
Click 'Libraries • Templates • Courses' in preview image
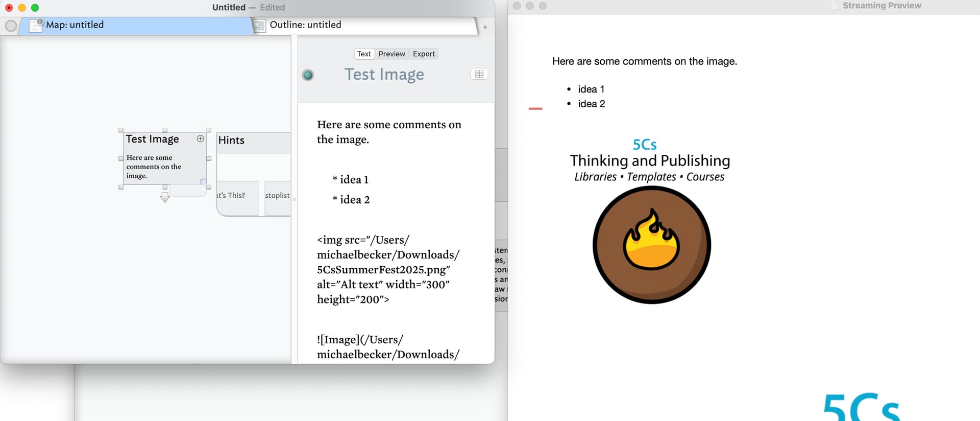point(649,177)
